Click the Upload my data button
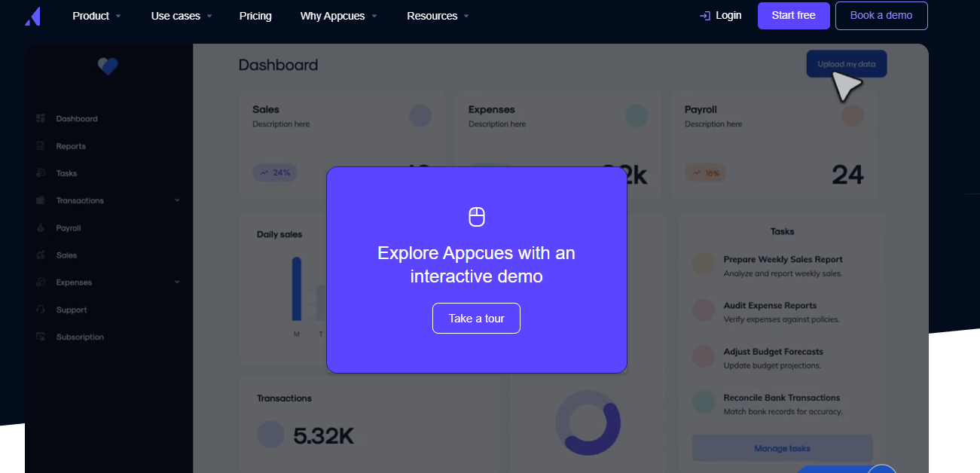This screenshot has height=473, width=980. tap(847, 64)
